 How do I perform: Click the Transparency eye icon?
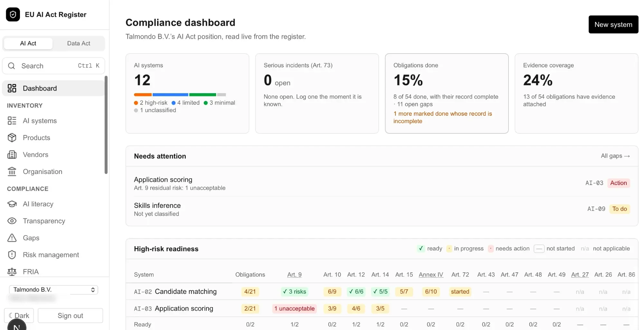pyautogui.click(x=12, y=221)
